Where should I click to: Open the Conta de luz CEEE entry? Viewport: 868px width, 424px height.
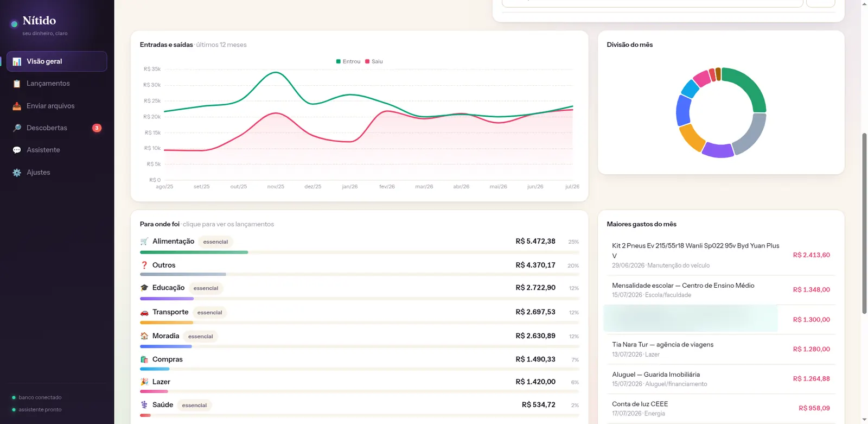click(721, 408)
